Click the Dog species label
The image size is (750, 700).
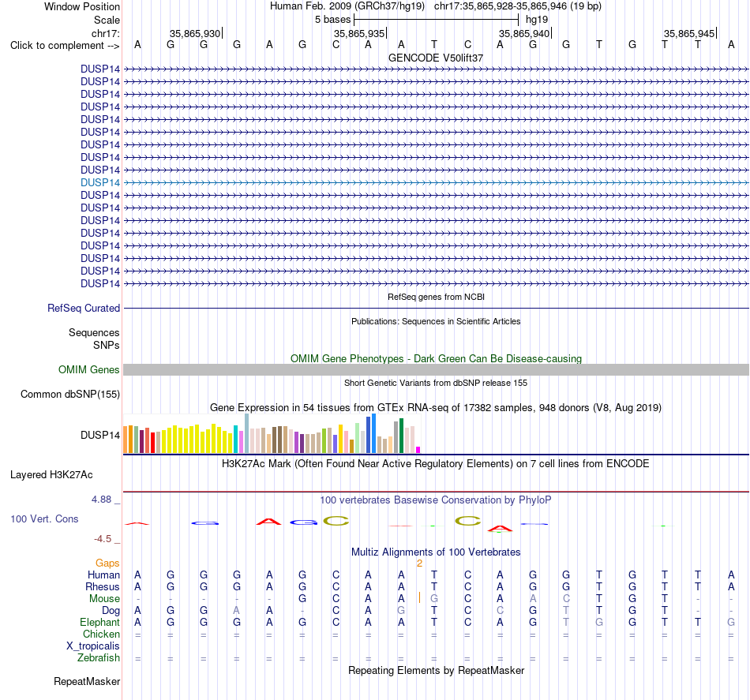tap(111, 611)
